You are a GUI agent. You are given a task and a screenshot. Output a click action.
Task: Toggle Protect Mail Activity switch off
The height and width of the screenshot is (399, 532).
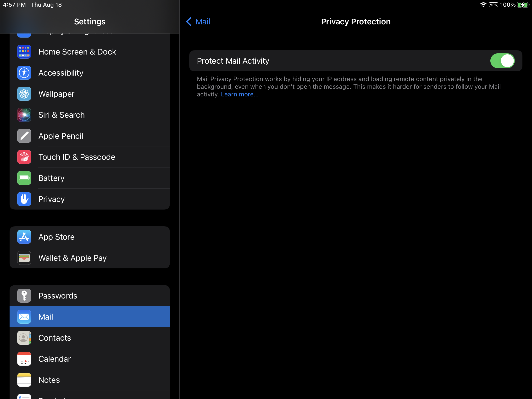pyautogui.click(x=502, y=61)
